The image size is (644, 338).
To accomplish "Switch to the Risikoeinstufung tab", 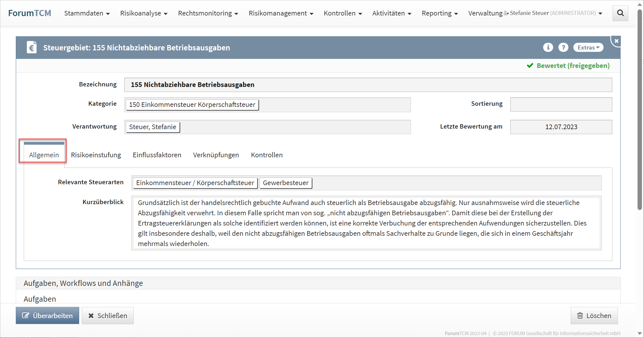I will 96,155.
